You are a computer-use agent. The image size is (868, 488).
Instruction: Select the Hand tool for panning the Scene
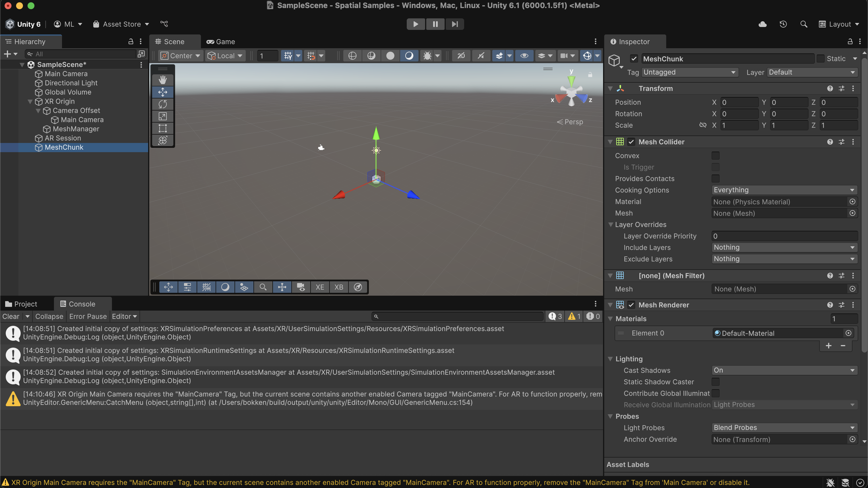coord(163,80)
